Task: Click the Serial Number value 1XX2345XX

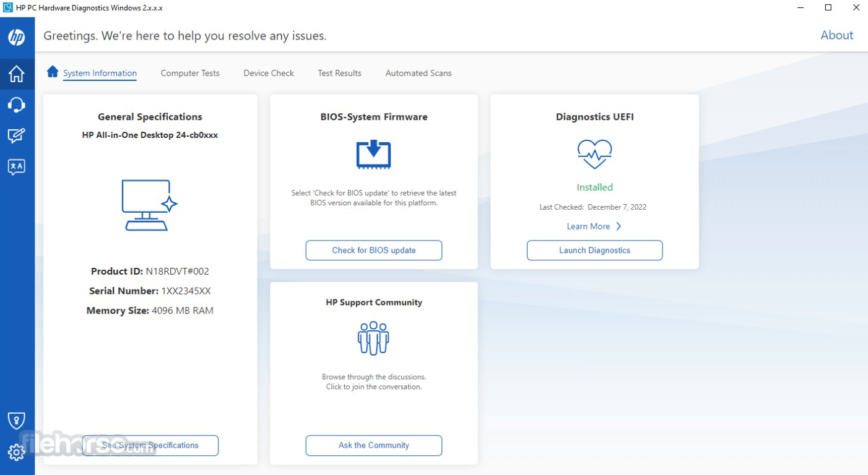Action: point(186,291)
